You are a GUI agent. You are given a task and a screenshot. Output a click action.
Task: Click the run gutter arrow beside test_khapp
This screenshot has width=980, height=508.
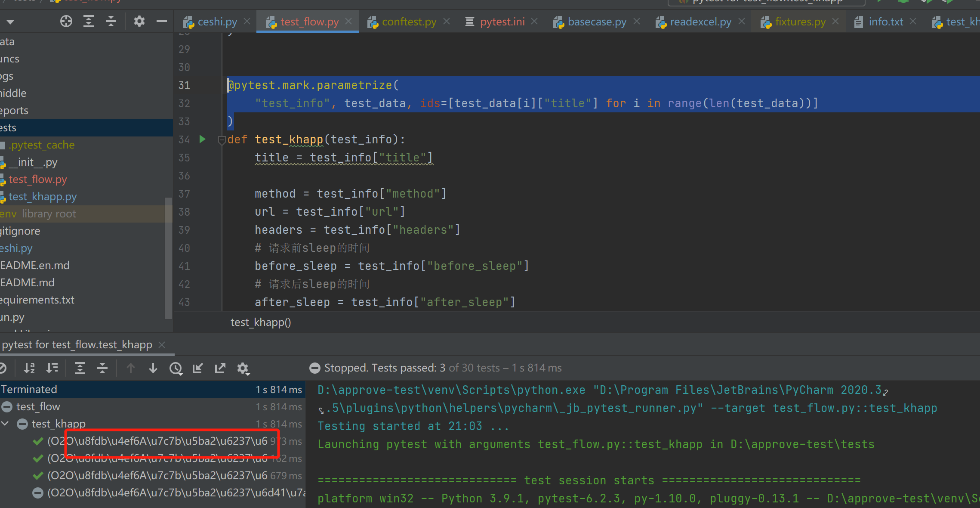(202, 139)
